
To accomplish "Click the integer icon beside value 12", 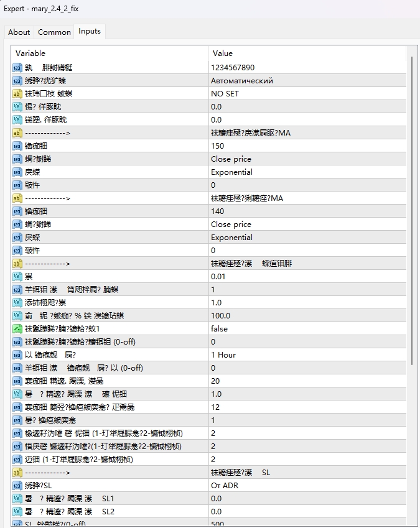I will point(17,407).
